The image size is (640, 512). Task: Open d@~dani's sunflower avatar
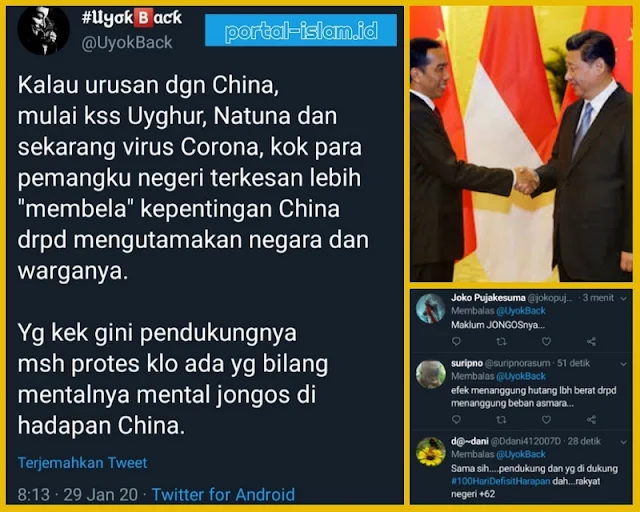tap(431, 452)
